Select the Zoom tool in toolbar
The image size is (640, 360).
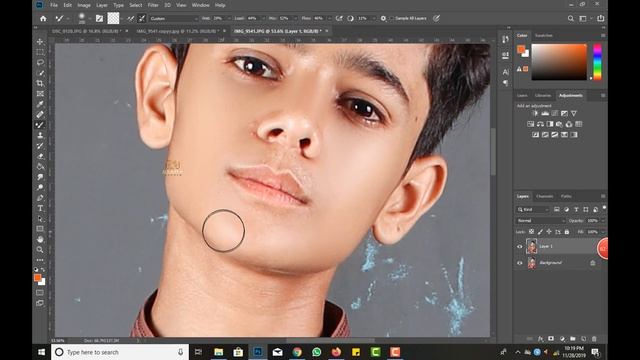[x=40, y=249]
